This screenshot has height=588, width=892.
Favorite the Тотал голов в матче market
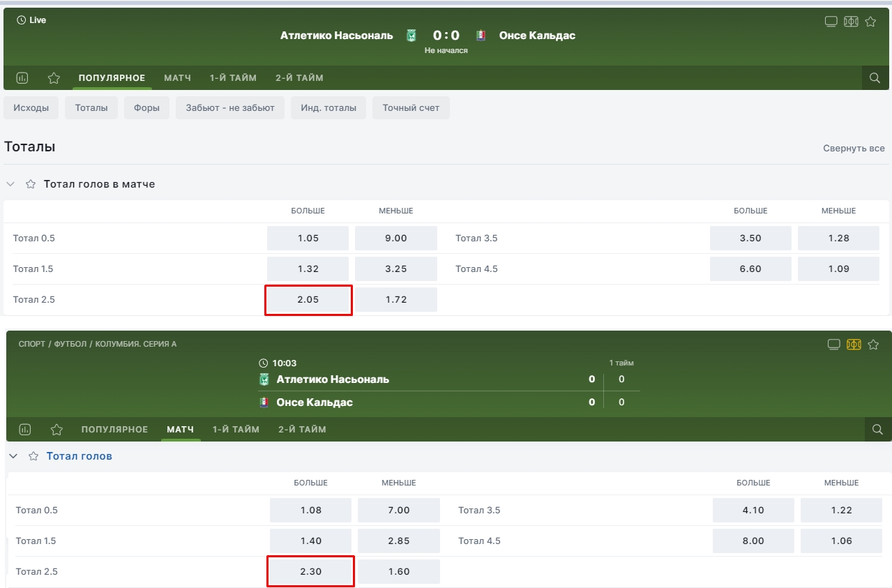(31, 184)
